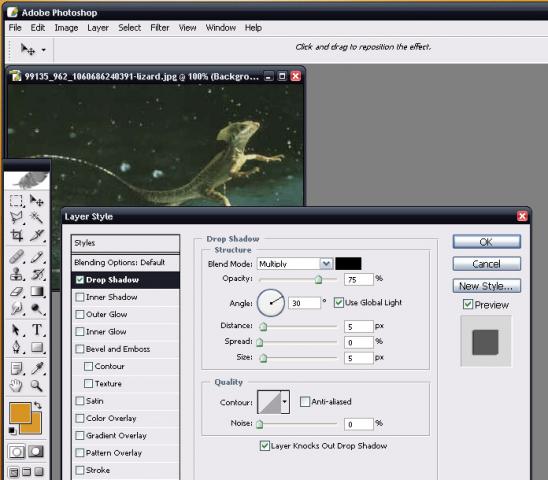Click the Opacity value field
The height and width of the screenshot is (480, 548).
(359, 279)
